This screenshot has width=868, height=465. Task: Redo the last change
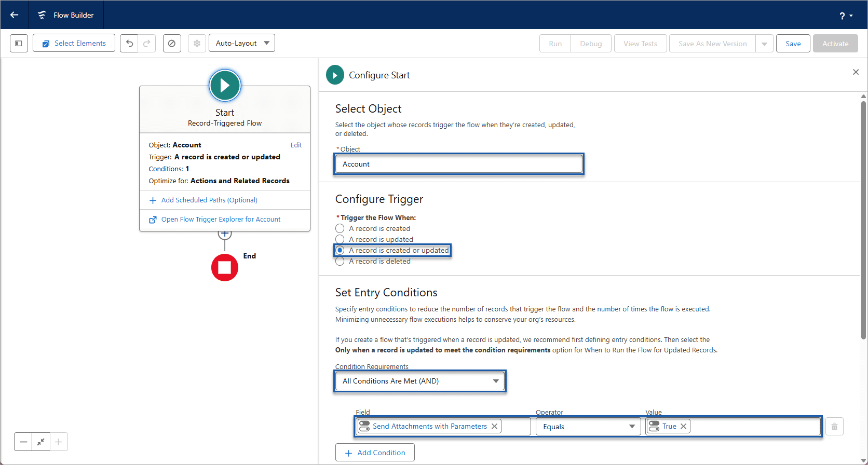click(147, 44)
